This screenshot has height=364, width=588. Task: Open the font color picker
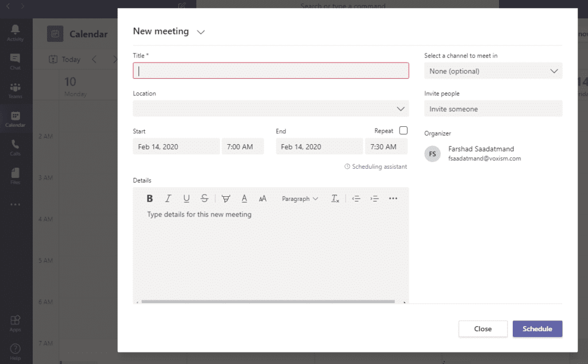pos(244,198)
